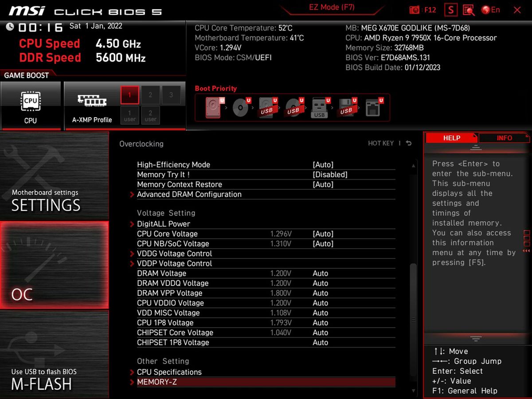Screen dimensions: 532x399
Task: Click the Overclocking page title
Action: pos(141,144)
